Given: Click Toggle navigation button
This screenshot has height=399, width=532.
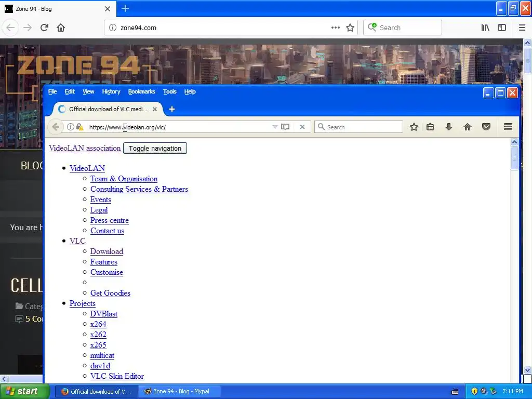Looking at the screenshot, I should [155, 148].
